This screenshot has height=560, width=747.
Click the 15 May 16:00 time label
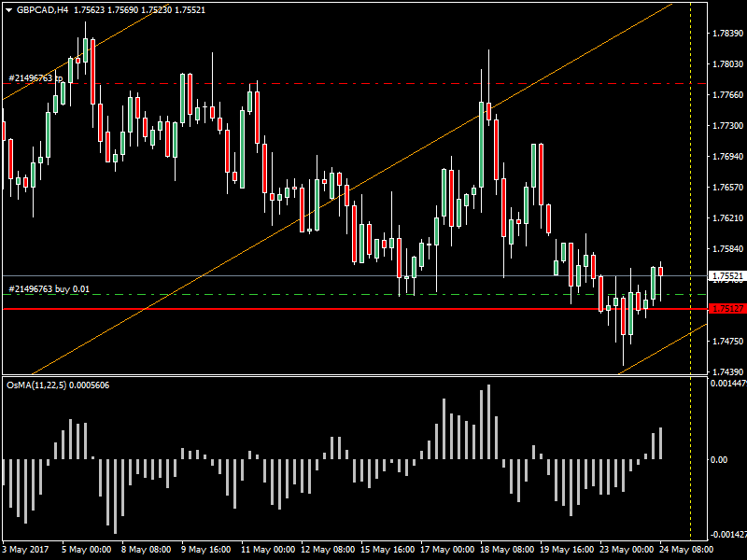(x=388, y=549)
